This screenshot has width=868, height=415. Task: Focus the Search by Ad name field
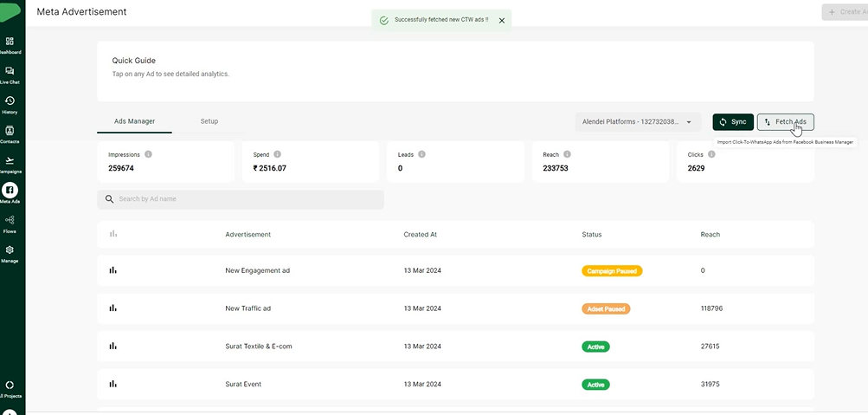point(241,199)
